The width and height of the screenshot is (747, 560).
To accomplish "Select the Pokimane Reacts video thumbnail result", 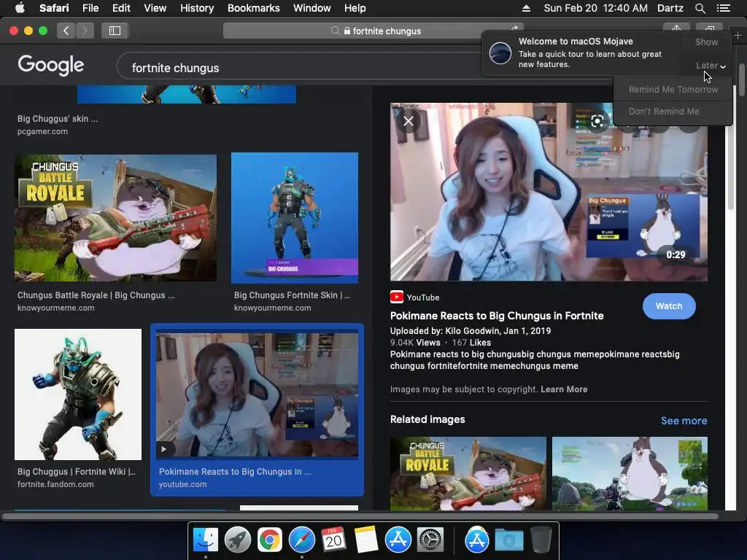I will tap(258, 394).
